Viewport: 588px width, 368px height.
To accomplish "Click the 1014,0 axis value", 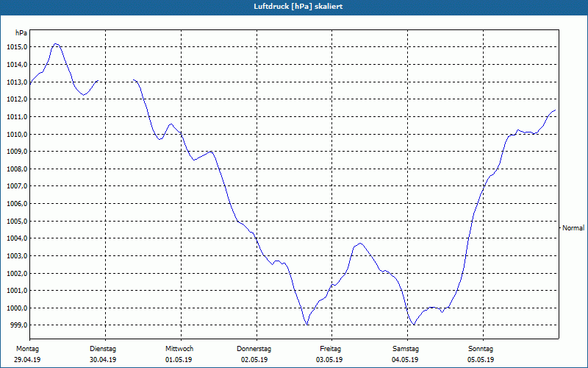I will point(17,65).
